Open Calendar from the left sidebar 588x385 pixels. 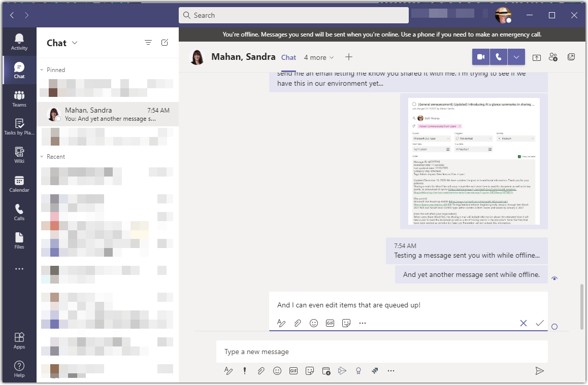tap(19, 182)
